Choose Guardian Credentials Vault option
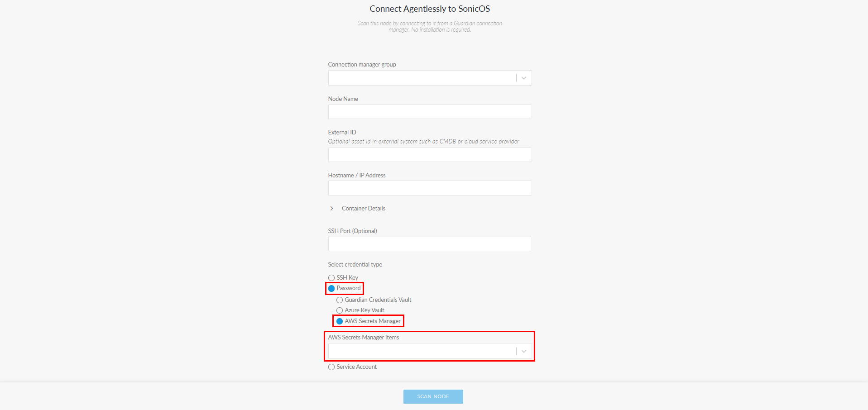Image resolution: width=868 pixels, height=410 pixels. (340, 300)
